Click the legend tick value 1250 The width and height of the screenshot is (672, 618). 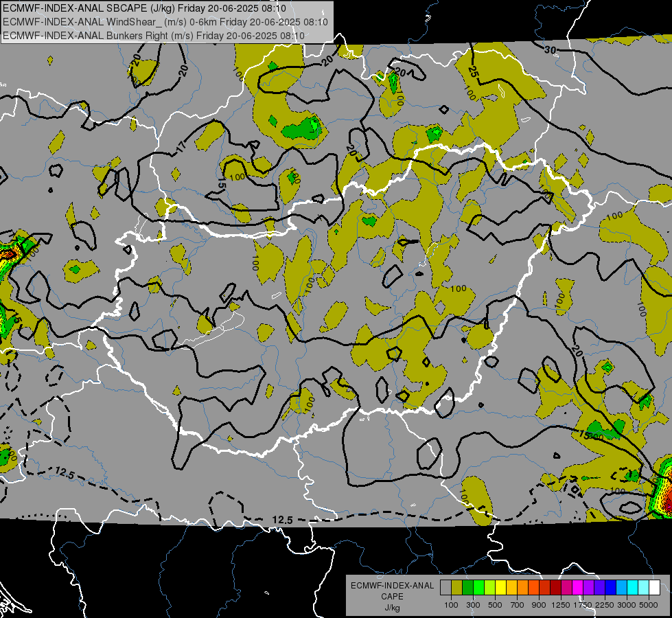[561, 605]
